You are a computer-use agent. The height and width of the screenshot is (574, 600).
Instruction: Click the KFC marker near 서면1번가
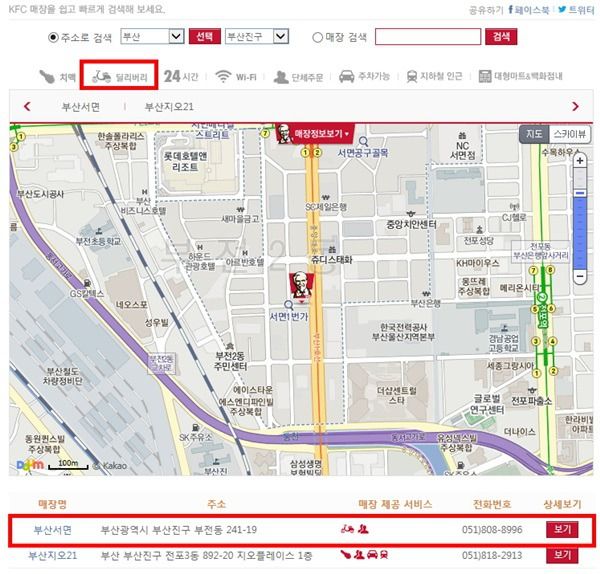[301, 286]
